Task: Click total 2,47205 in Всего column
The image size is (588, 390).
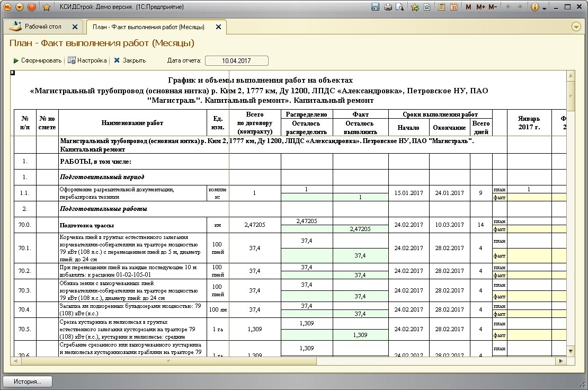Action: pyautogui.click(x=255, y=225)
